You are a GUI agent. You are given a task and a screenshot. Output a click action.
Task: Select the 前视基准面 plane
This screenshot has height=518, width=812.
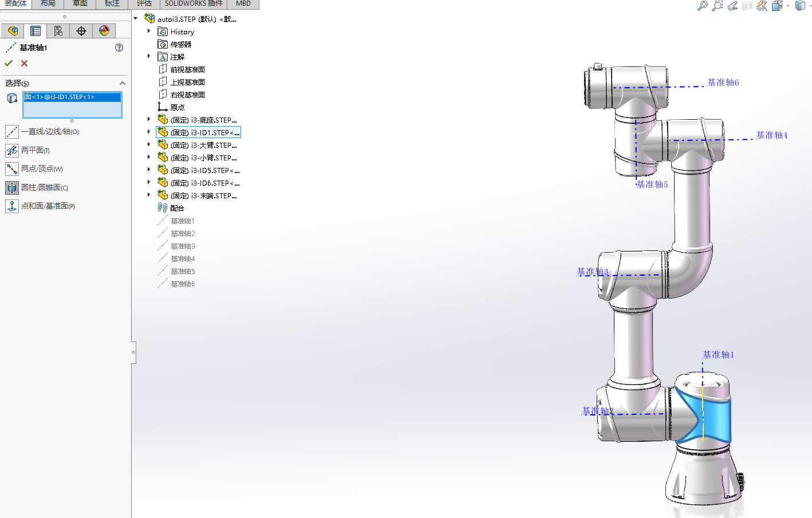point(182,69)
